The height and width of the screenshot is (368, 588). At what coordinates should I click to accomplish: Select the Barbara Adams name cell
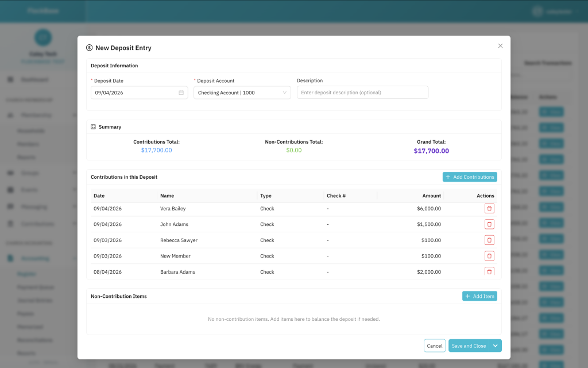[x=178, y=272]
